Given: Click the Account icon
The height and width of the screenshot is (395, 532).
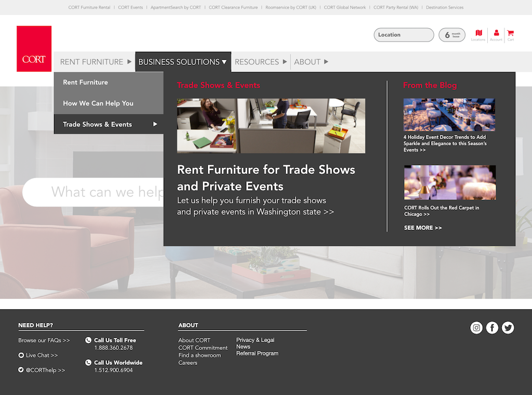Looking at the screenshot, I should [496, 34].
